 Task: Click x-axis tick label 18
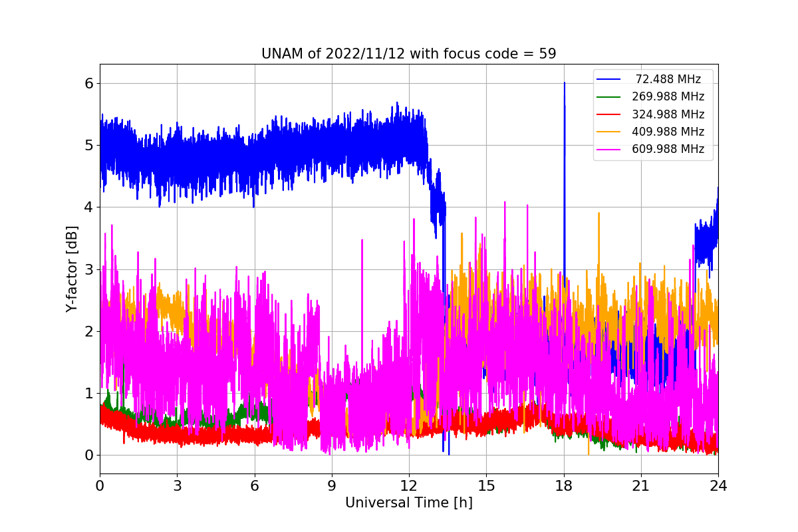click(564, 486)
